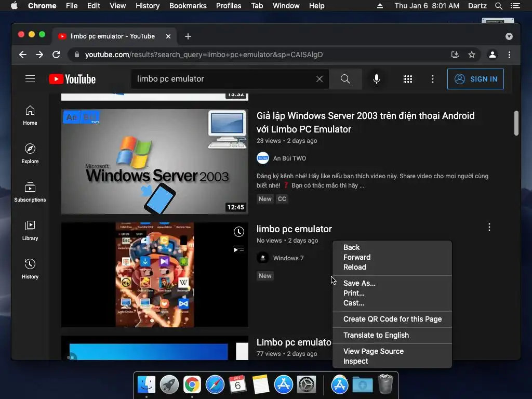This screenshot has height=399, width=532.
Task: Click the YouTube logo
Action: pyautogui.click(x=72, y=79)
